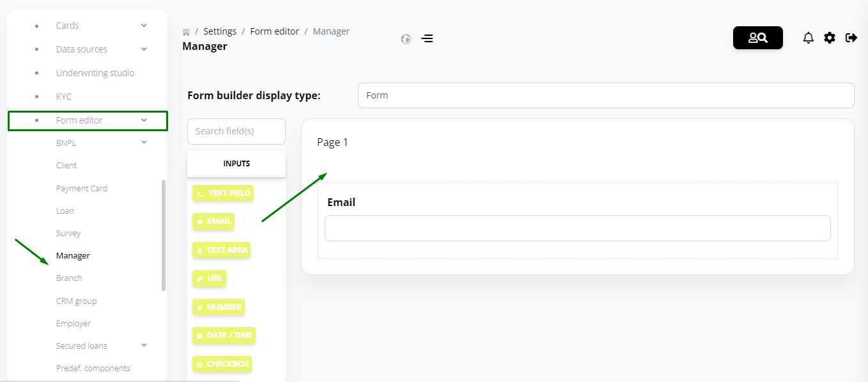Click the notification bell icon
This screenshot has height=382, width=868.
coord(808,38)
